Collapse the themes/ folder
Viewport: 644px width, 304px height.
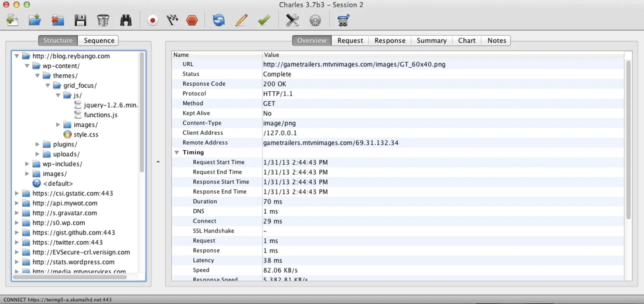pos(37,76)
